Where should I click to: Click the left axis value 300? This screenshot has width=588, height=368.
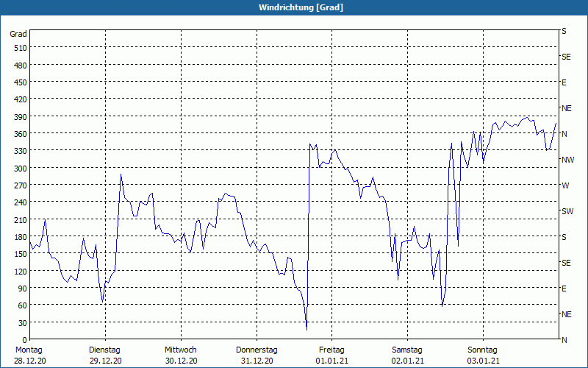(x=21, y=169)
